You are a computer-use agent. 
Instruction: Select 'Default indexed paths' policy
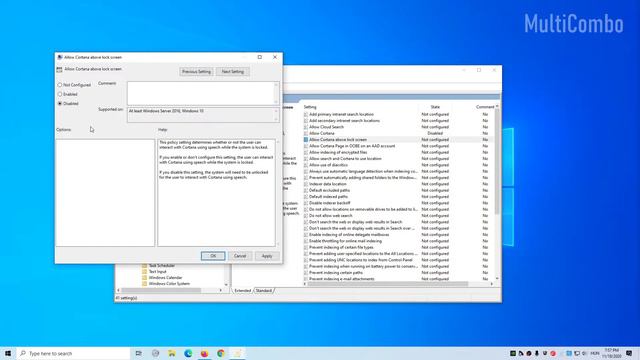[328, 197]
